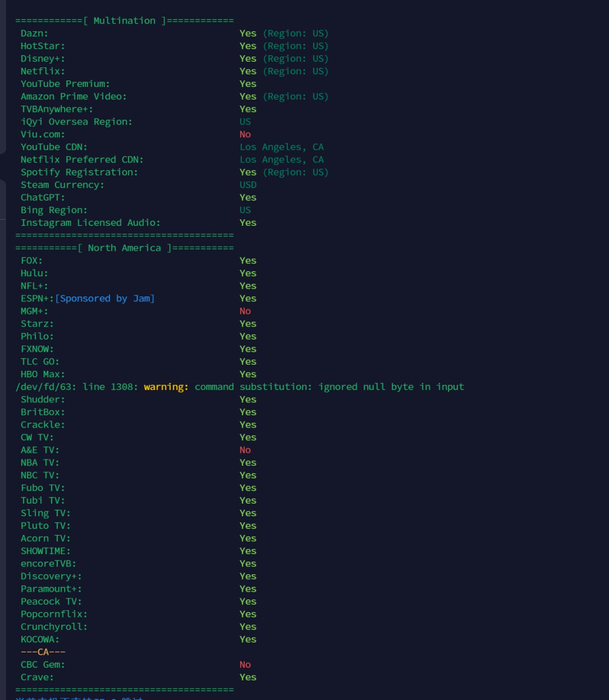Click the "Pluto TV:" label
The image size is (609, 700).
tap(45, 526)
